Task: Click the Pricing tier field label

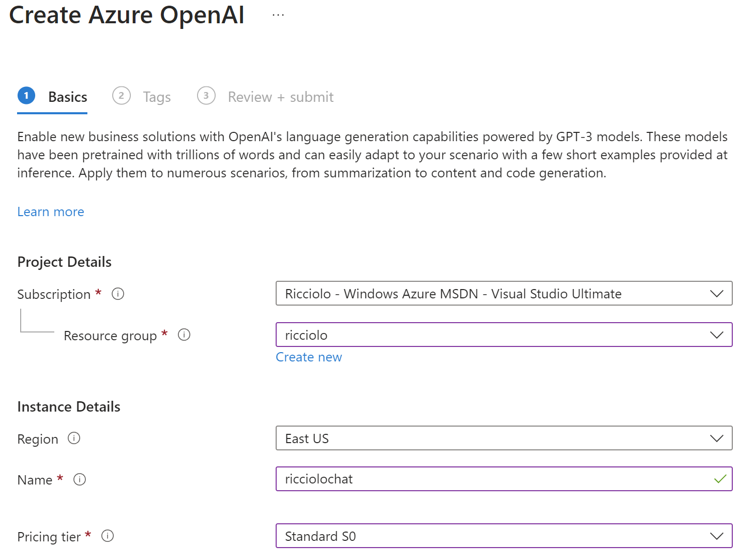Action: click(49, 537)
